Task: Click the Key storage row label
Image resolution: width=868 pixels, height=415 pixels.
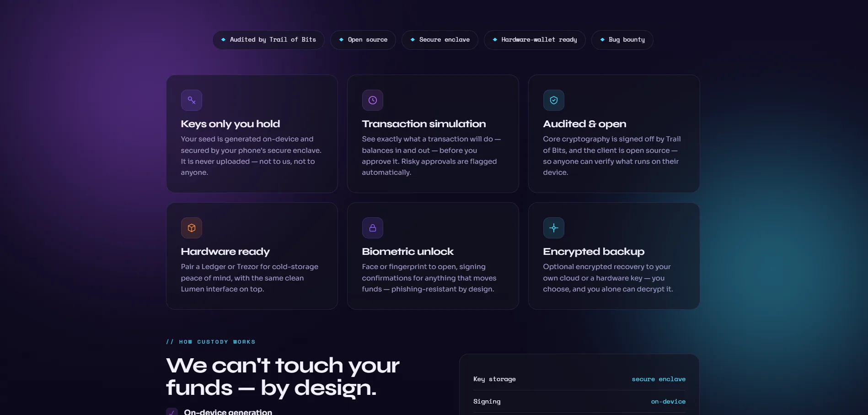Action: (x=494, y=379)
